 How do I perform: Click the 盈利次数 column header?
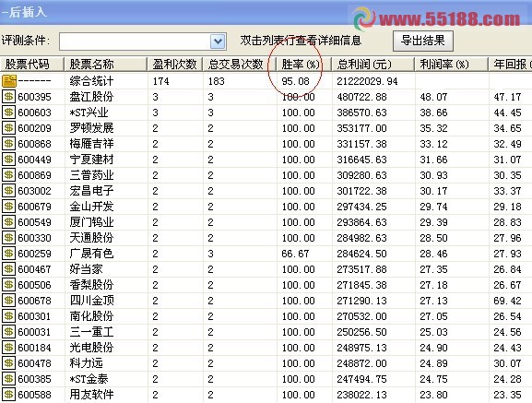pos(175,65)
